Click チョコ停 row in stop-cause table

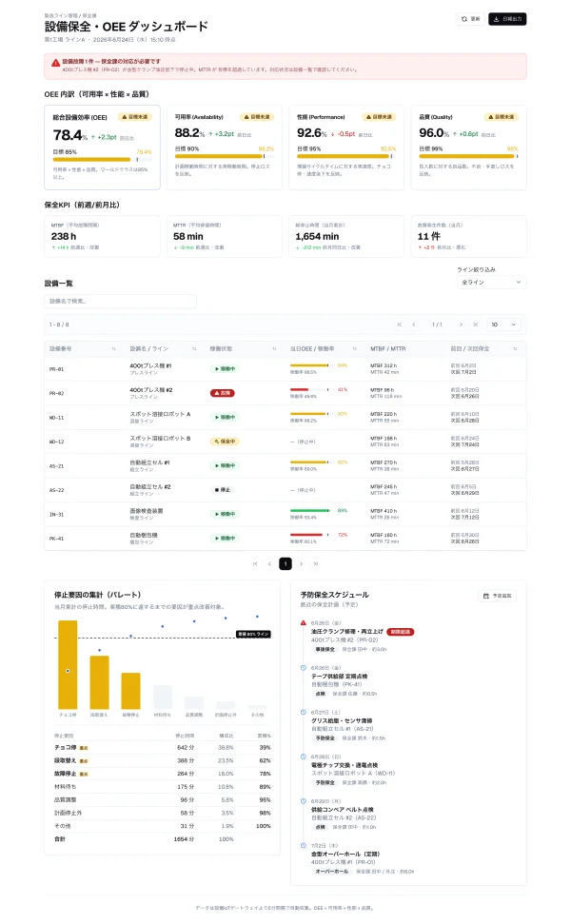(x=163, y=747)
